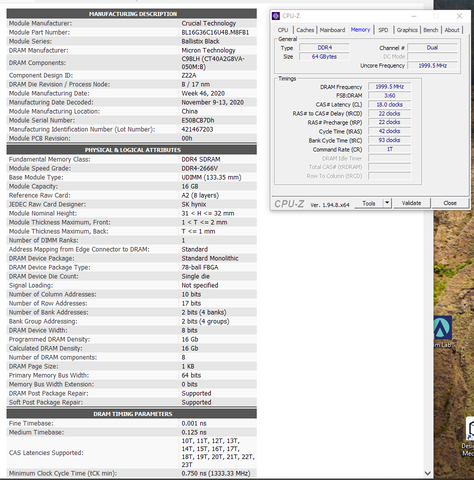Screen dimensions: 474x480
Task: Click the 64 GBytes size field
Action: click(324, 57)
